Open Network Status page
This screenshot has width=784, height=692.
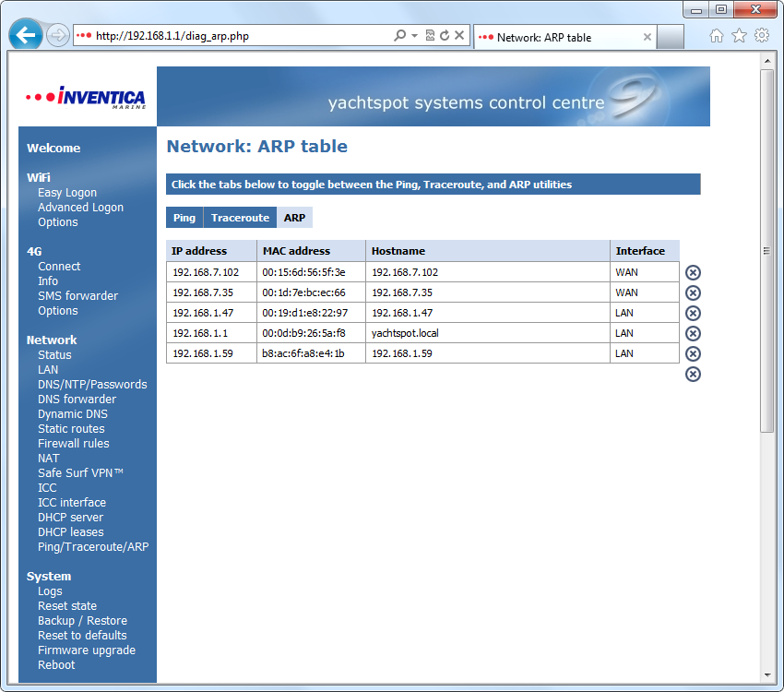pyautogui.click(x=54, y=355)
